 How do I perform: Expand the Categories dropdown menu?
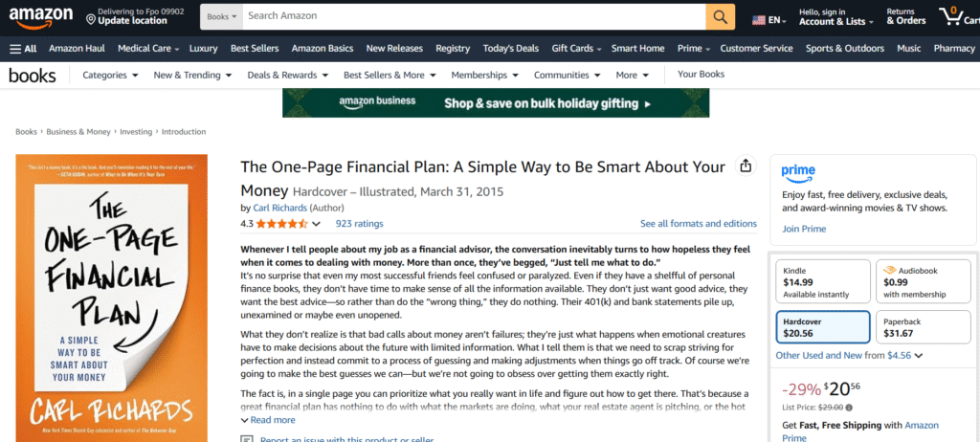tap(111, 75)
